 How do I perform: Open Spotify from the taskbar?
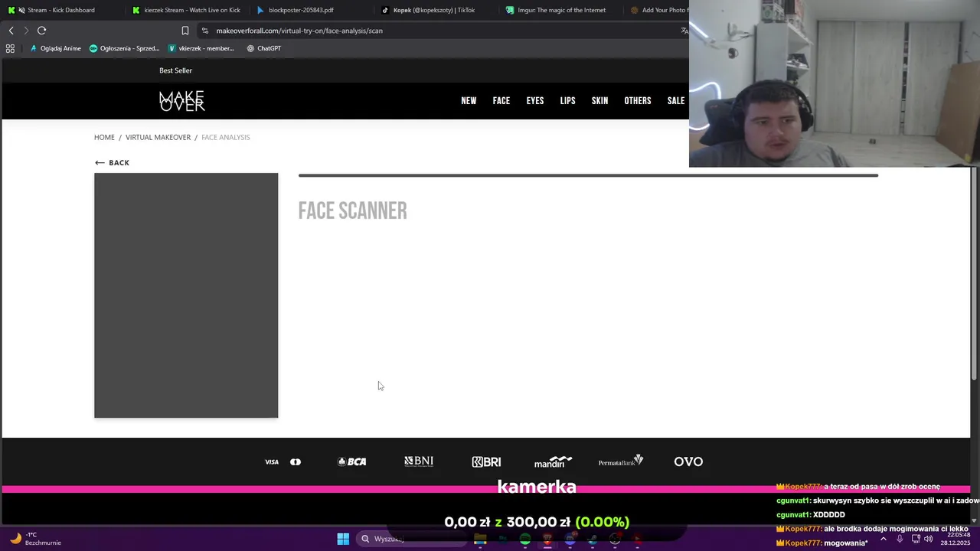coord(525,539)
